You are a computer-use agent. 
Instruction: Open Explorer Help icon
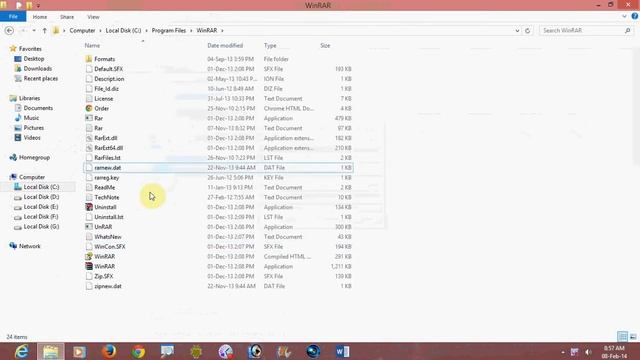635,16
